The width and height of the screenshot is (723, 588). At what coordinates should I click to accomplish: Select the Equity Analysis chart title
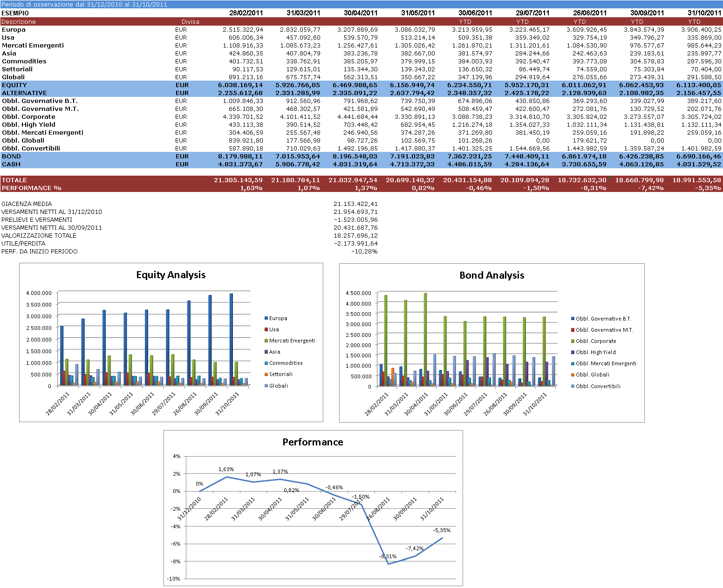pos(171,275)
